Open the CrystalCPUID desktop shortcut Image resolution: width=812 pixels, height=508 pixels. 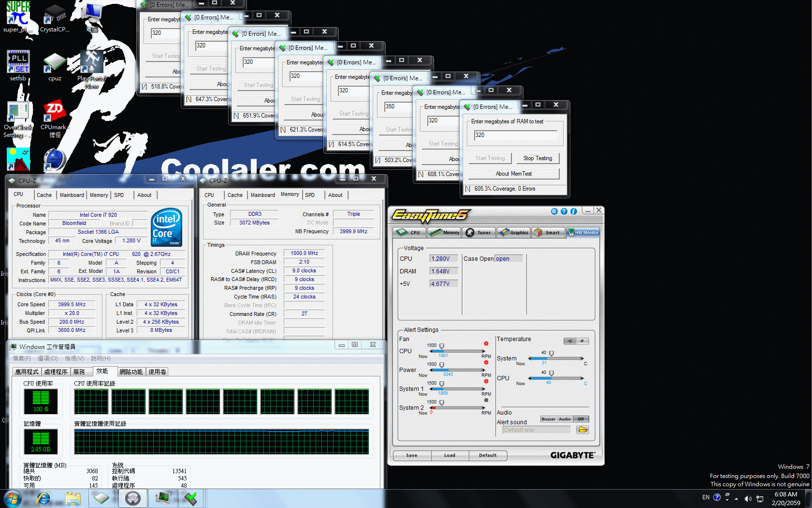pos(55,18)
